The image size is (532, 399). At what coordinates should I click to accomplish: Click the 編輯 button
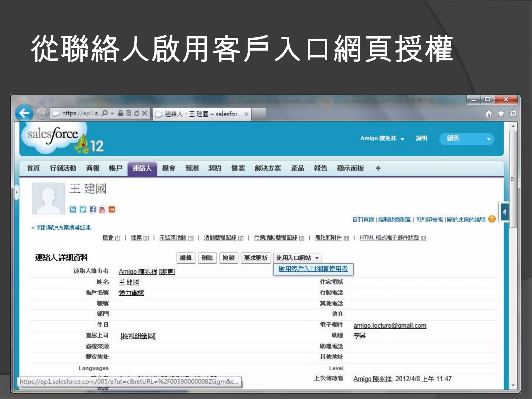(186, 258)
